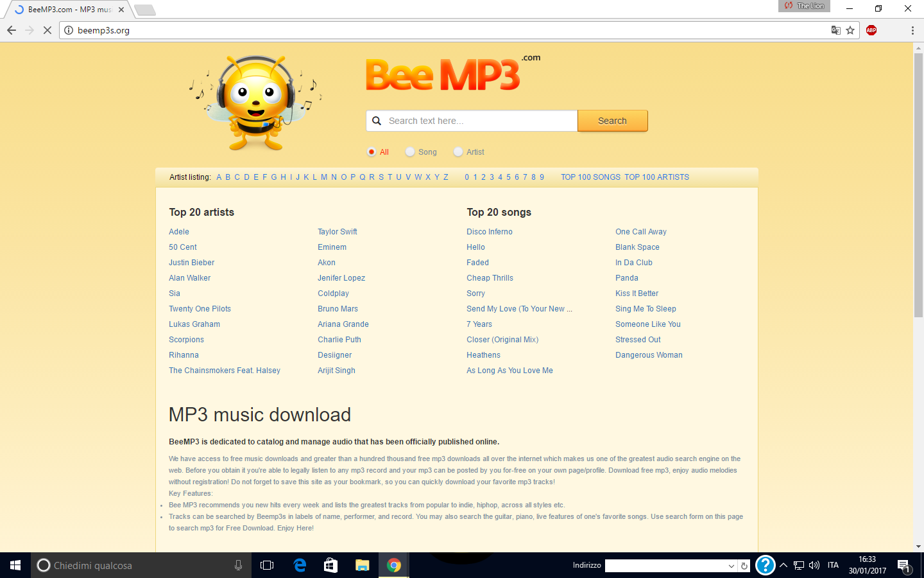Click the blue help question mark icon
Screen dimensions: 924x578
765,565
